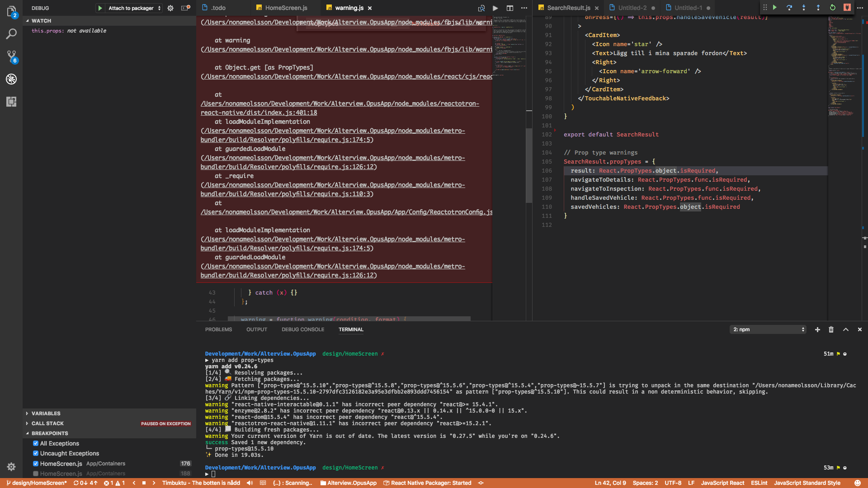
Task: Continue debugging with the green play icon
Action: point(775,8)
